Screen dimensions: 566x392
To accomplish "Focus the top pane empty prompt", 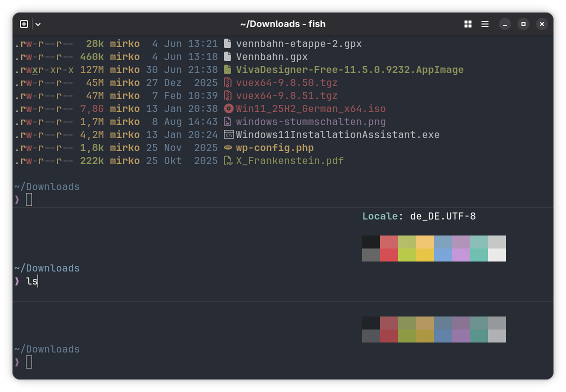I will pyautogui.click(x=29, y=199).
